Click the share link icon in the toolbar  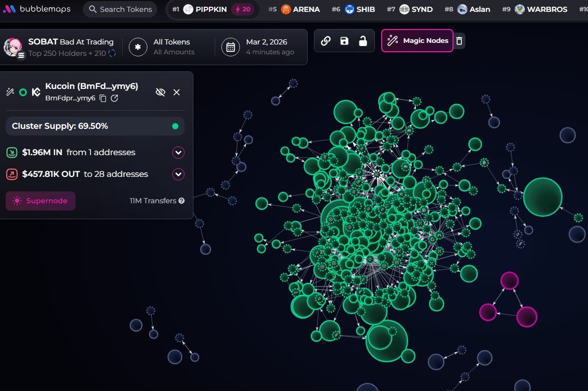coord(325,40)
